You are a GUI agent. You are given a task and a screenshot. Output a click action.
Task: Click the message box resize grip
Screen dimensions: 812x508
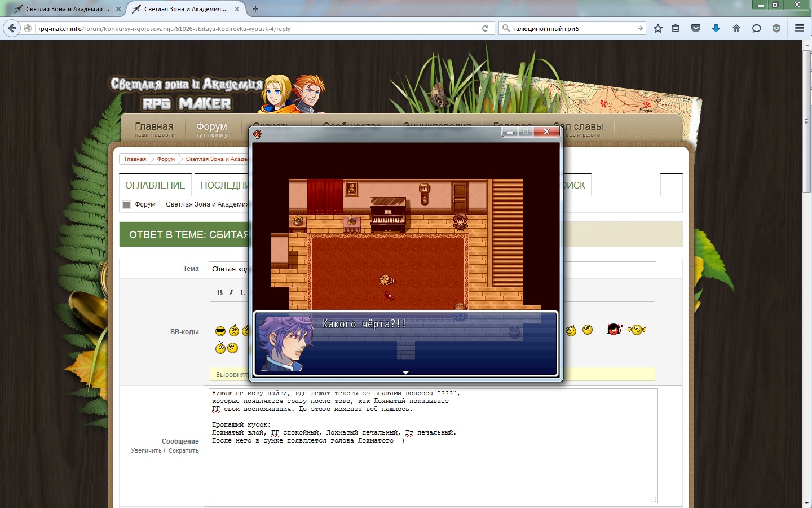(654, 500)
